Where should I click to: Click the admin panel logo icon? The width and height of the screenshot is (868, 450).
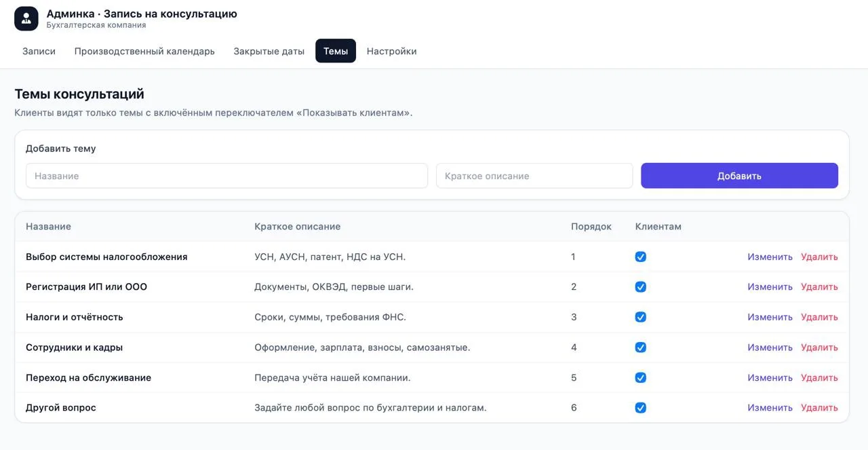click(26, 18)
